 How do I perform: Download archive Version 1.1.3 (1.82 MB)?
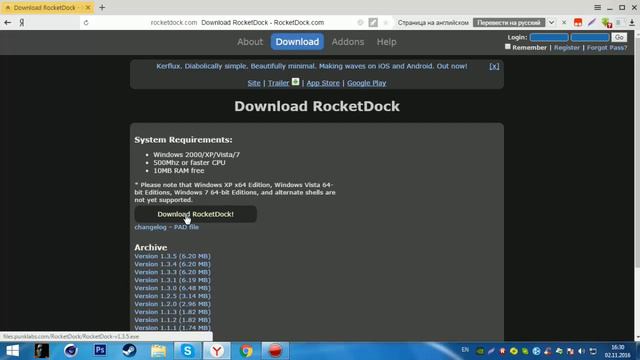point(172,312)
